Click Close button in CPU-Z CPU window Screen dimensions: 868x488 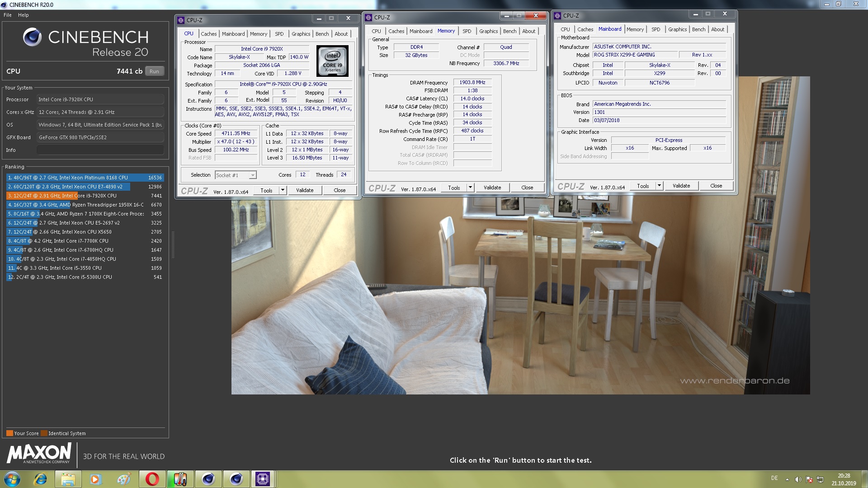click(x=340, y=190)
